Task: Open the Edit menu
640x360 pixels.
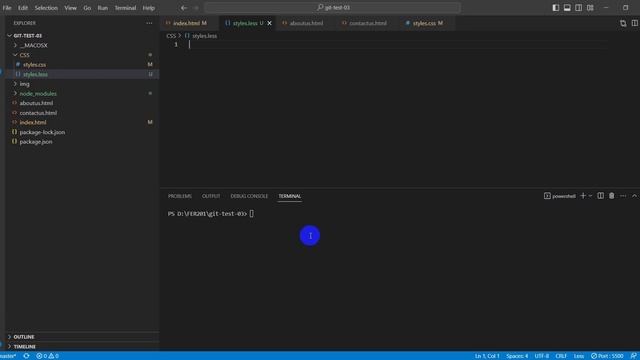Action: (23, 8)
